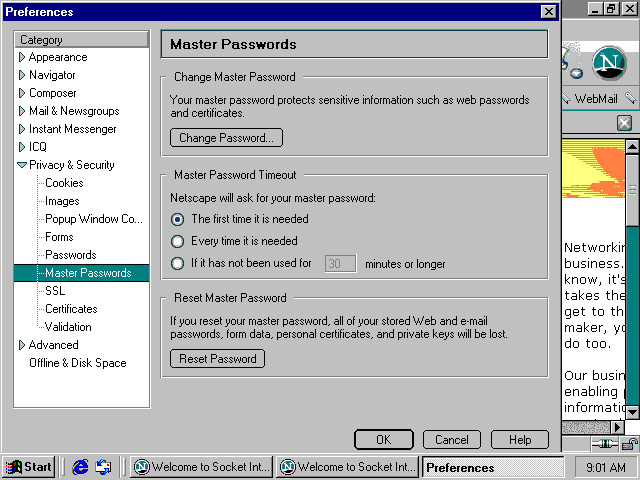The height and width of the screenshot is (480, 640).
Task: Click browser vertical scrollbar down arrow
Action: point(632,412)
